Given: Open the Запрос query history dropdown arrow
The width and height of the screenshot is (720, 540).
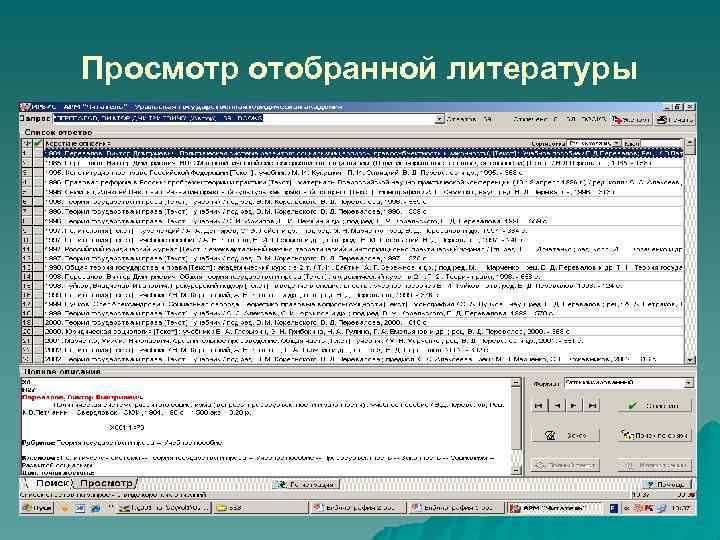Looking at the screenshot, I should click(x=439, y=119).
